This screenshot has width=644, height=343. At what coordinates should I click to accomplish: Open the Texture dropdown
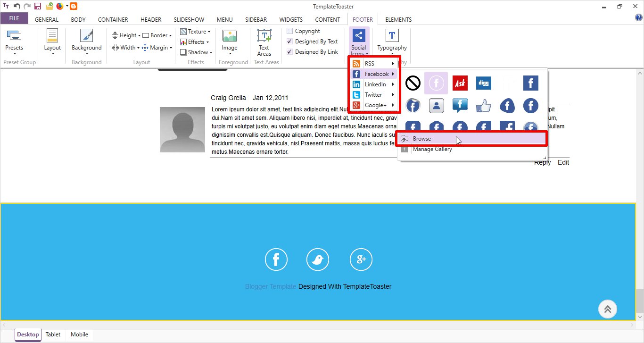pos(196,32)
